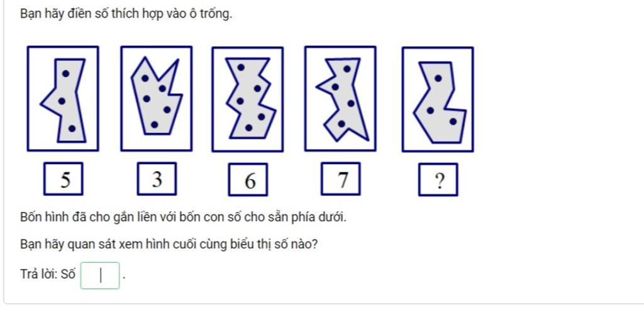Viewport: 644px width, 312px height.
Task: Click the number box showing 6
Action: point(248,179)
